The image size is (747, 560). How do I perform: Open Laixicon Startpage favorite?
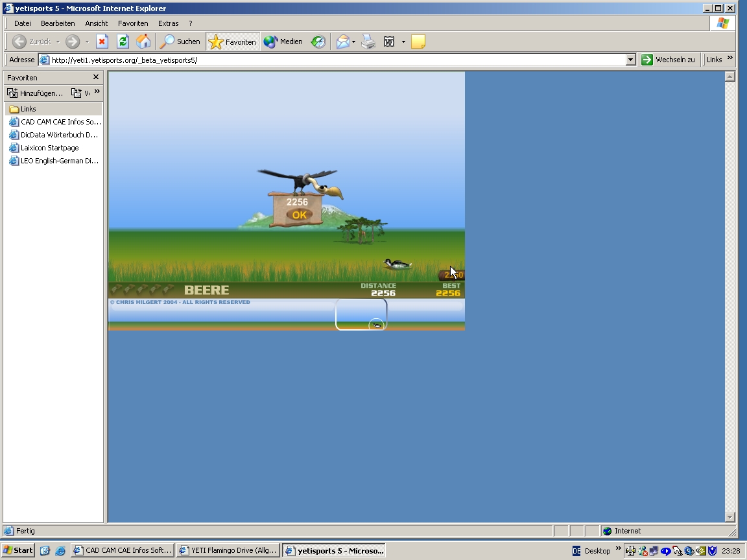click(x=44, y=148)
